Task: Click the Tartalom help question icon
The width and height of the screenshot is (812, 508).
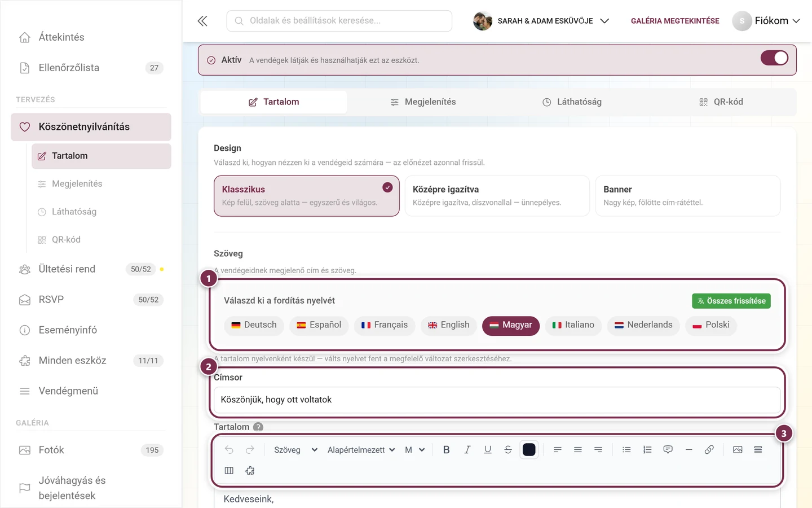Action: 258,427
